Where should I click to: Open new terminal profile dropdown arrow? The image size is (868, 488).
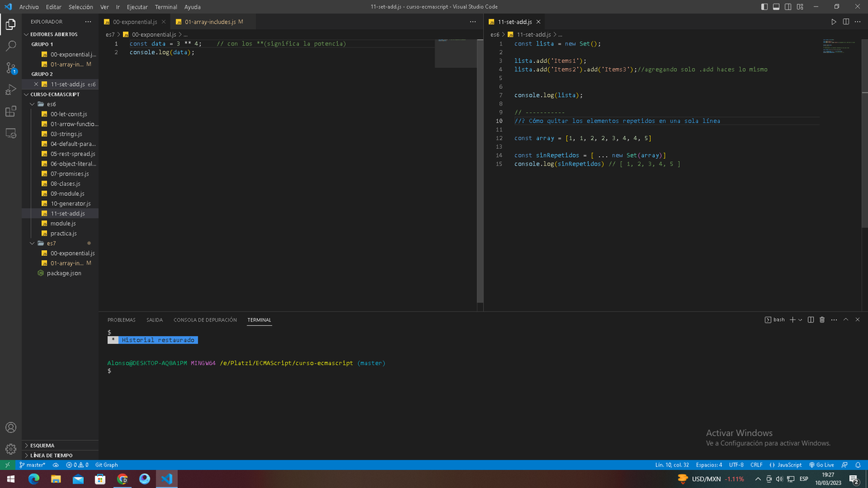pyautogui.click(x=800, y=320)
